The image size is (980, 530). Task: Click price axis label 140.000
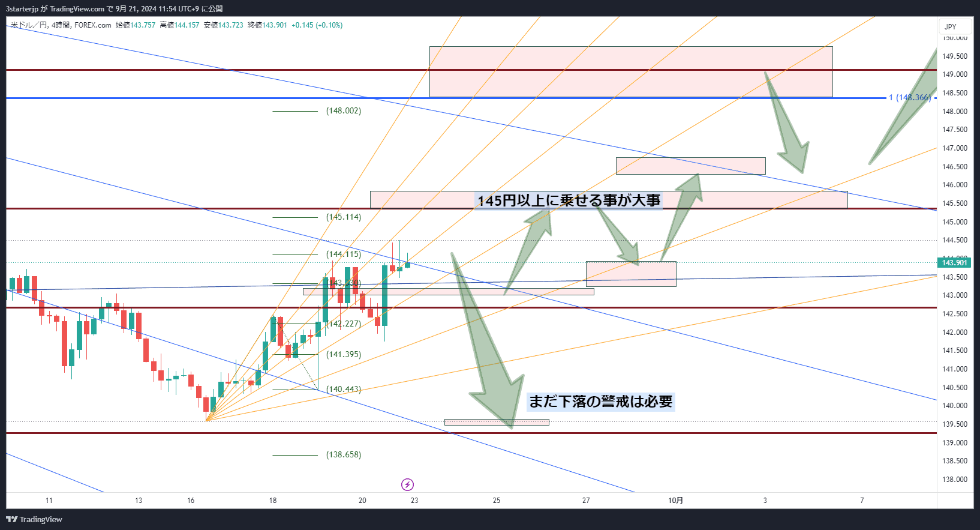[x=955, y=406]
